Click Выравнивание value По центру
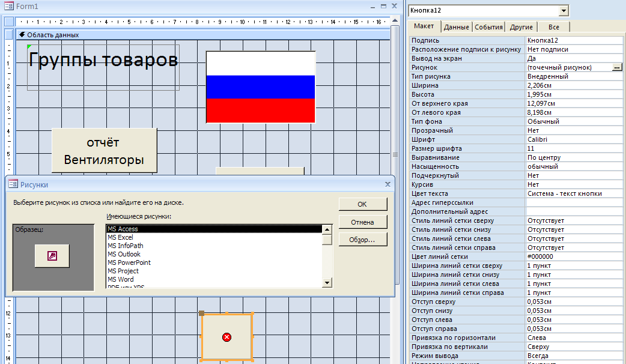The height and width of the screenshot is (364, 626). click(574, 157)
